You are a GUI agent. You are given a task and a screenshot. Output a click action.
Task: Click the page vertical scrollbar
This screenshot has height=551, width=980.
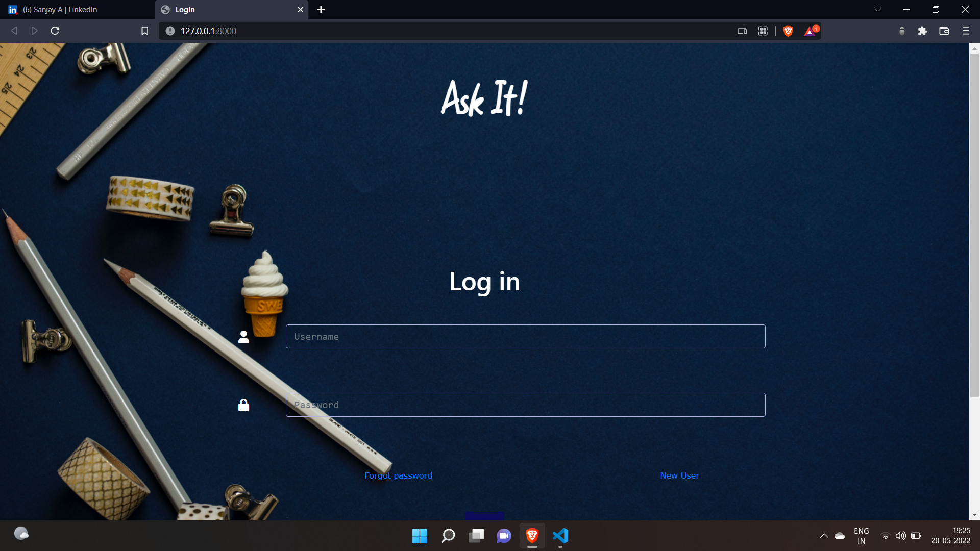click(974, 224)
